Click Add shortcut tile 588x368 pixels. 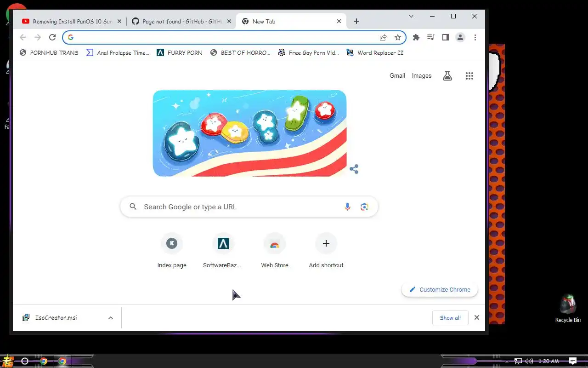coord(326,251)
